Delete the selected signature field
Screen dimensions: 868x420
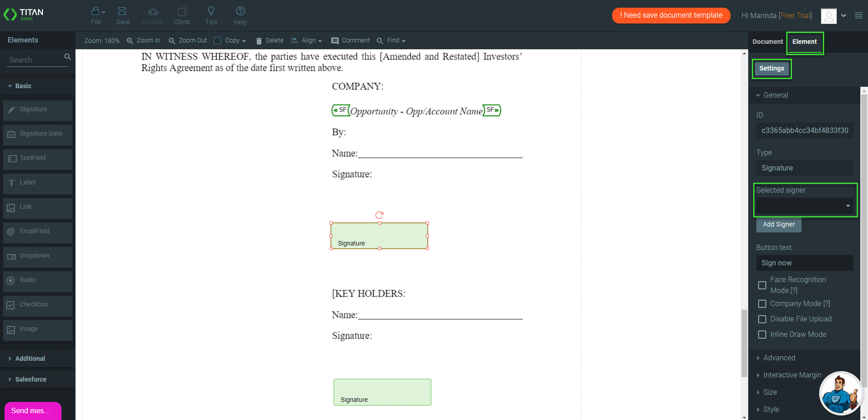[270, 40]
